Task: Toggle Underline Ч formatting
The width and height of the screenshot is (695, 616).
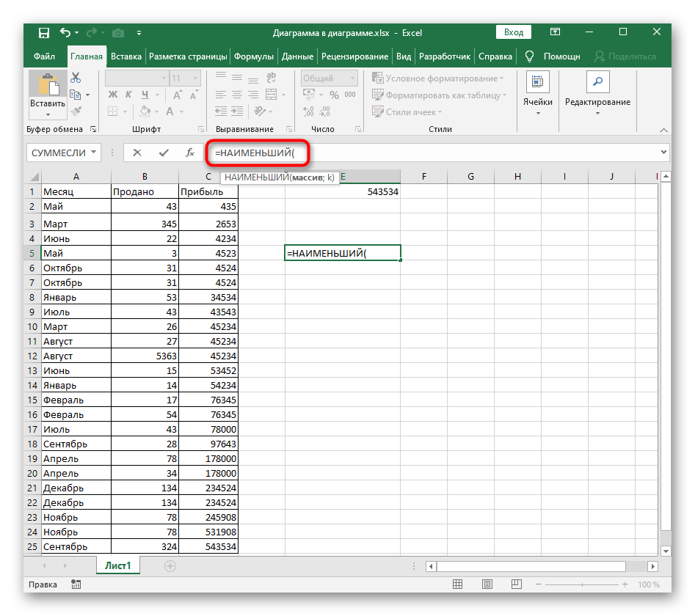Action: (x=145, y=95)
